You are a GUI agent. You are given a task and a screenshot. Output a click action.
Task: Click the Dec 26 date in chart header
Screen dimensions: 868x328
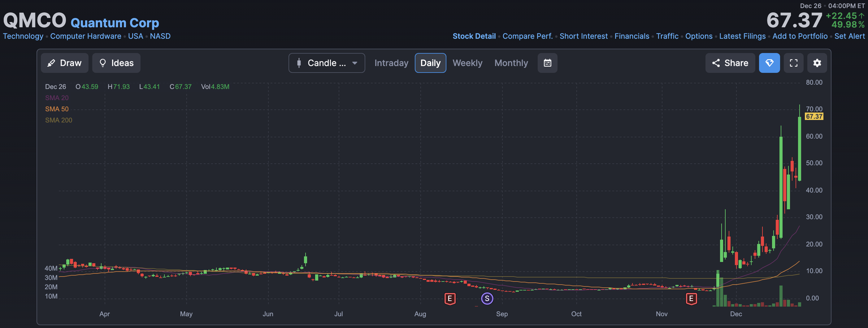(x=56, y=87)
